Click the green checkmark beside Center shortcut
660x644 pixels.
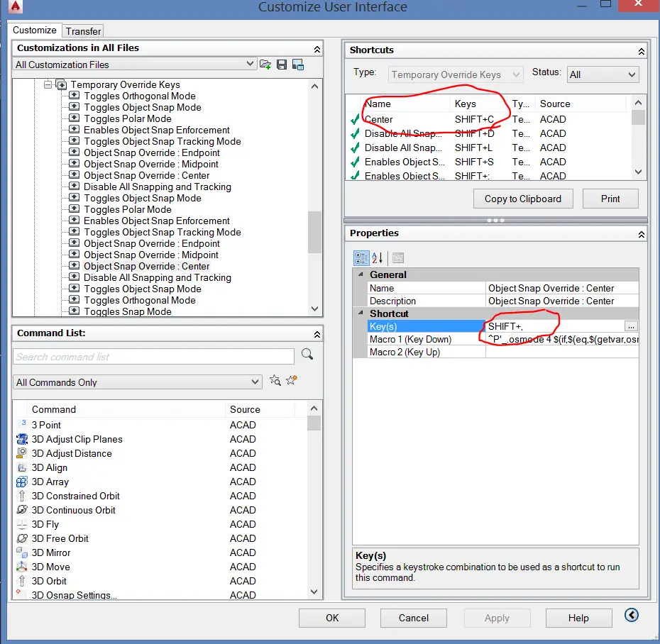point(356,119)
